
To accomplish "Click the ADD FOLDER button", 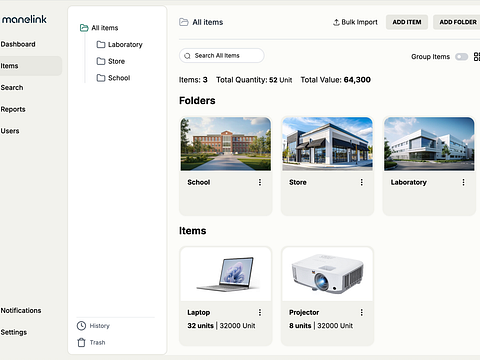I will click(457, 22).
